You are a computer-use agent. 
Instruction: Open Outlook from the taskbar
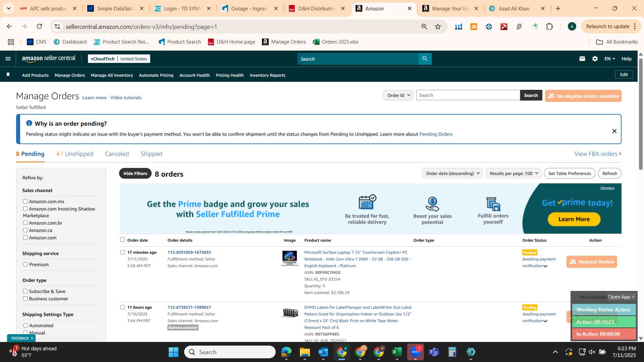coord(323,352)
